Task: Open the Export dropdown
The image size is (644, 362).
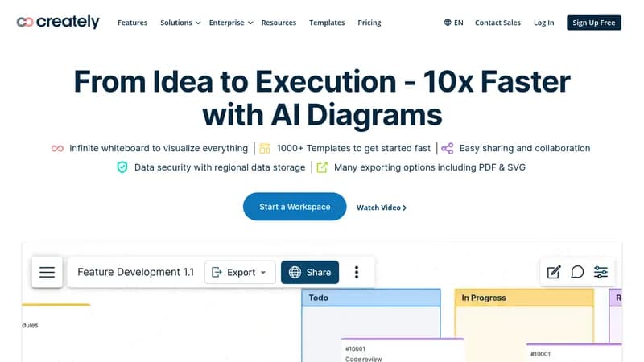Action: click(x=240, y=272)
